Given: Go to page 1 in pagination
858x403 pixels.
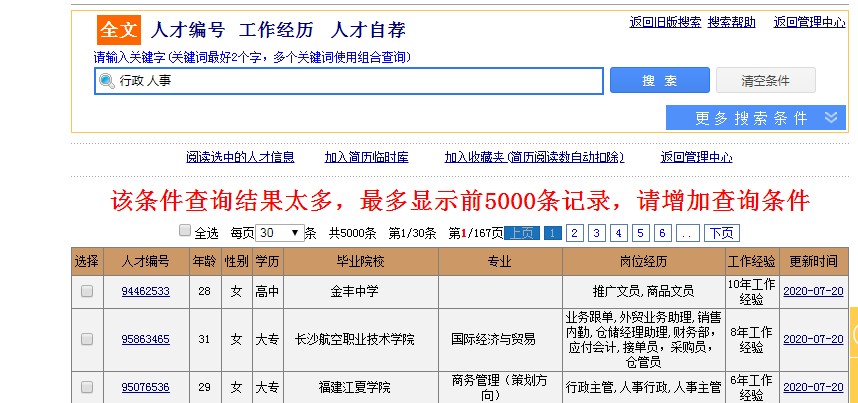Looking at the screenshot, I should 553,233.
